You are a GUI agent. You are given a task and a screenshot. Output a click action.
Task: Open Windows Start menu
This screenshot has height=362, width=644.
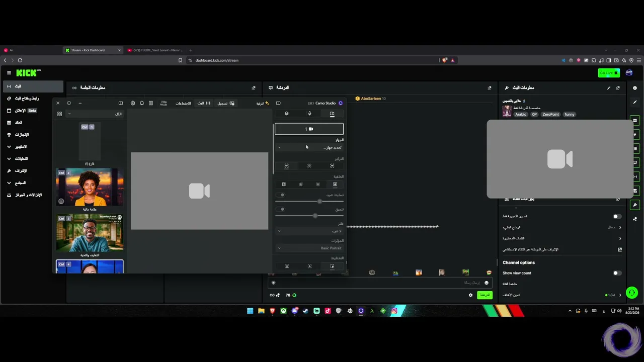pyautogui.click(x=250, y=311)
